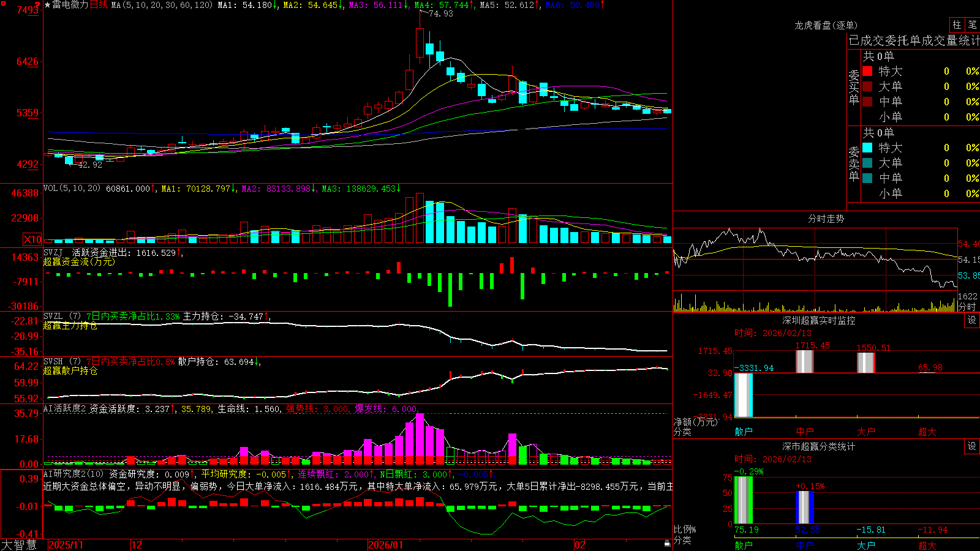Click the dark red 中单 buy order swatch
This screenshot has width=980, height=551.
[867, 102]
